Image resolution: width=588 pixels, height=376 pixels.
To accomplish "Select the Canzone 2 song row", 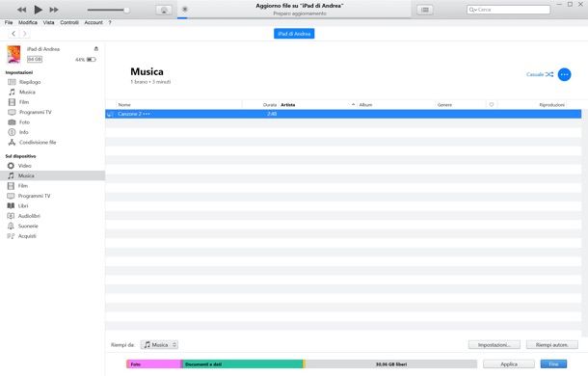I will tap(343, 114).
